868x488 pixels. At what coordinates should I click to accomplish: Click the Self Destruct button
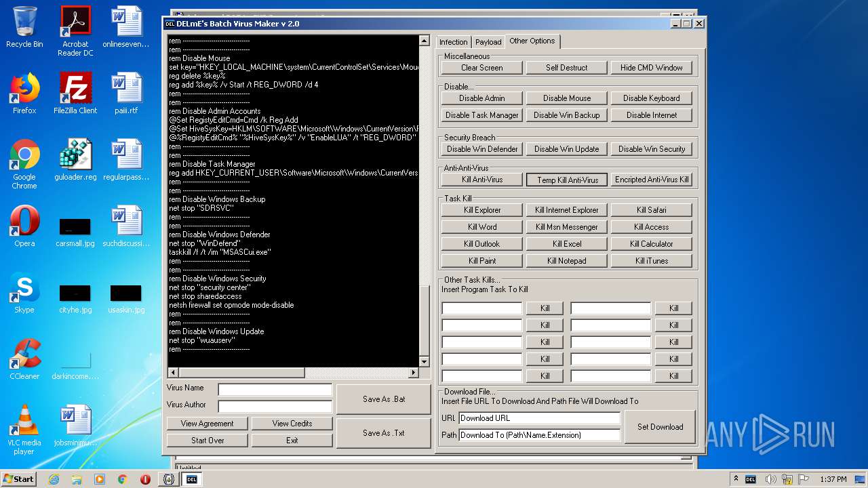tap(567, 68)
